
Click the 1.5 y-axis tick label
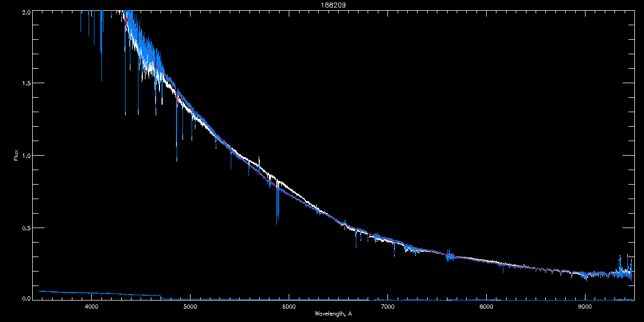click(26, 83)
